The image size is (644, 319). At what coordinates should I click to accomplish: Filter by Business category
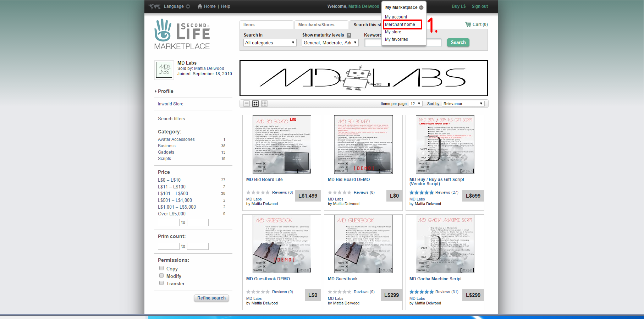tap(167, 146)
